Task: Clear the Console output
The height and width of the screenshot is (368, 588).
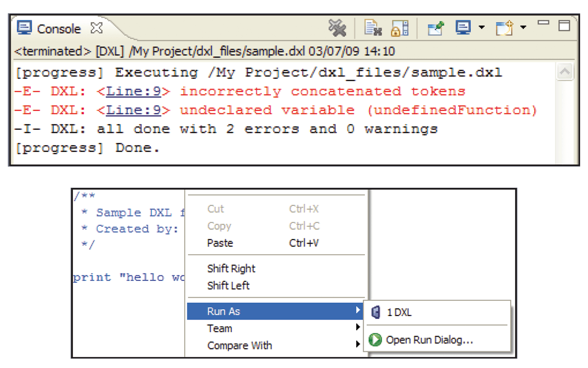Action: click(373, 28)
